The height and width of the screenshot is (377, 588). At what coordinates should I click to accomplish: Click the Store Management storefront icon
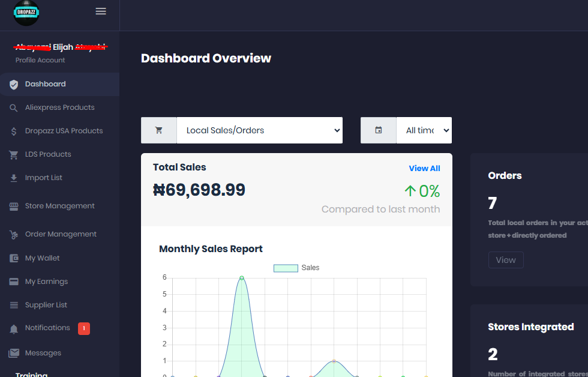click(x=14, y=207)
